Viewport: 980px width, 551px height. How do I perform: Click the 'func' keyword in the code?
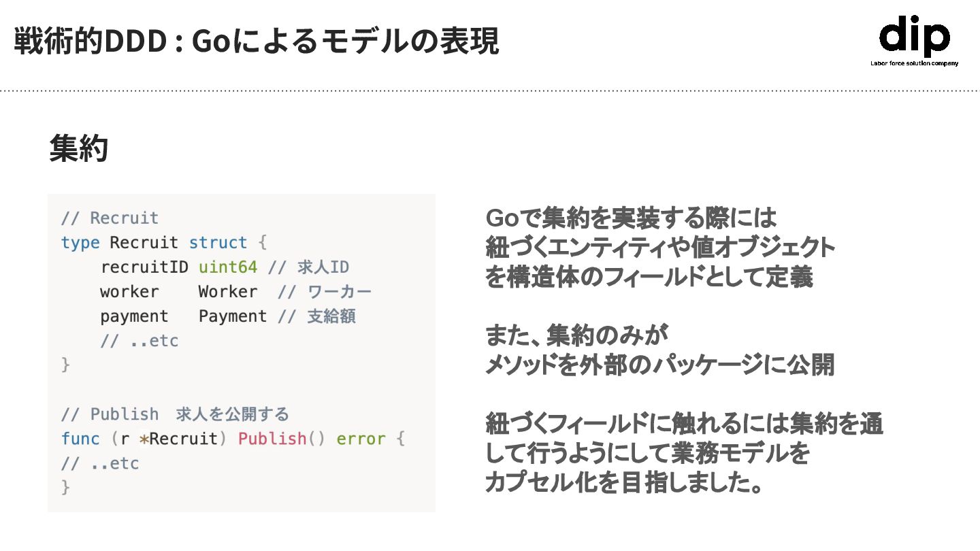point(80,439)
